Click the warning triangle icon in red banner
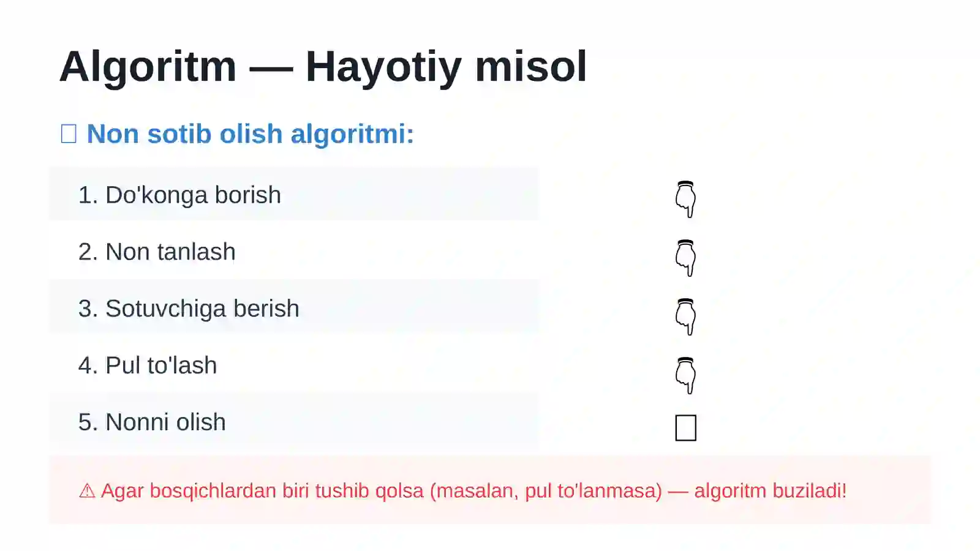Image resolution: width=980 pixels, height=551 pixels. [x=87, y=491]
